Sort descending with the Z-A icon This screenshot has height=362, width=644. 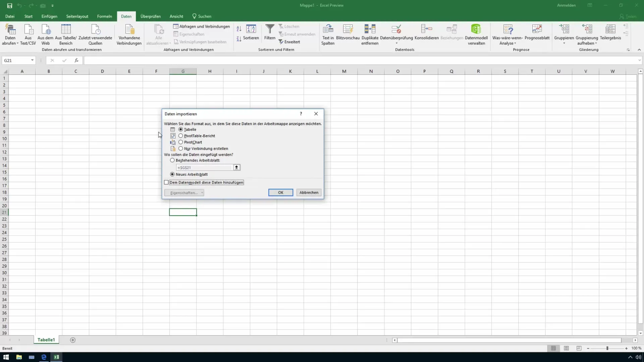tap(239, 39)
